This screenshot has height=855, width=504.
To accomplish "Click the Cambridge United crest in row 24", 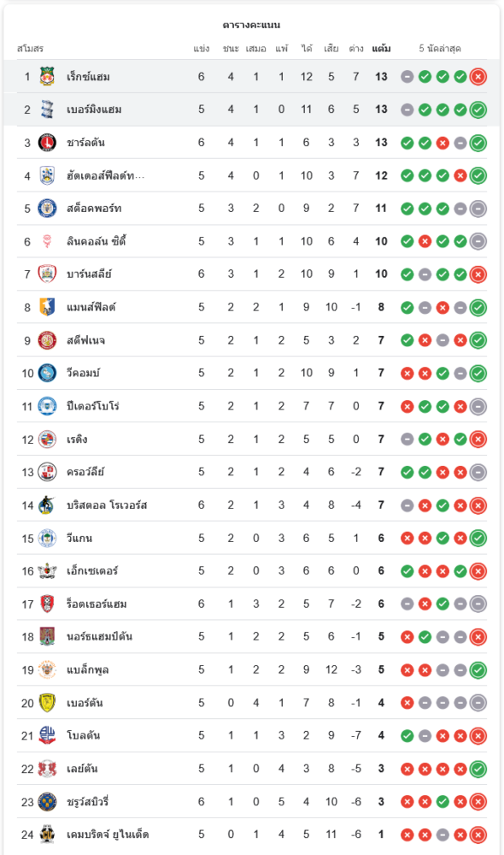I will tap(47, 834).
